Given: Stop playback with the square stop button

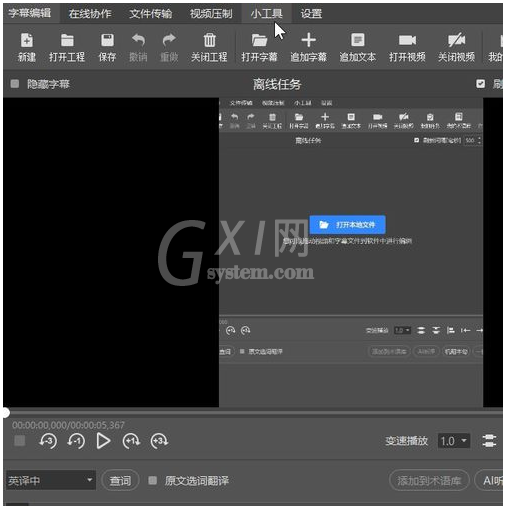Looking at the screenshot, I should click(20, 441).
